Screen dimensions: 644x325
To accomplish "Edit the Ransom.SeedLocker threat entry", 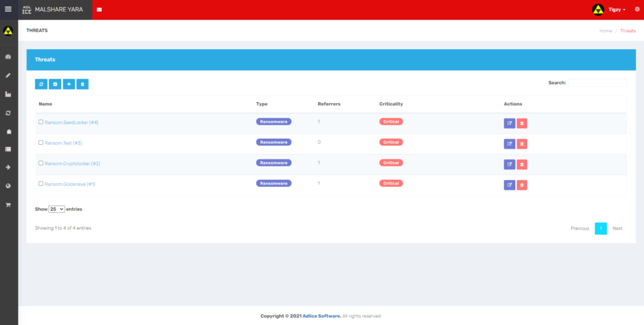I will [x=509, y=123].
